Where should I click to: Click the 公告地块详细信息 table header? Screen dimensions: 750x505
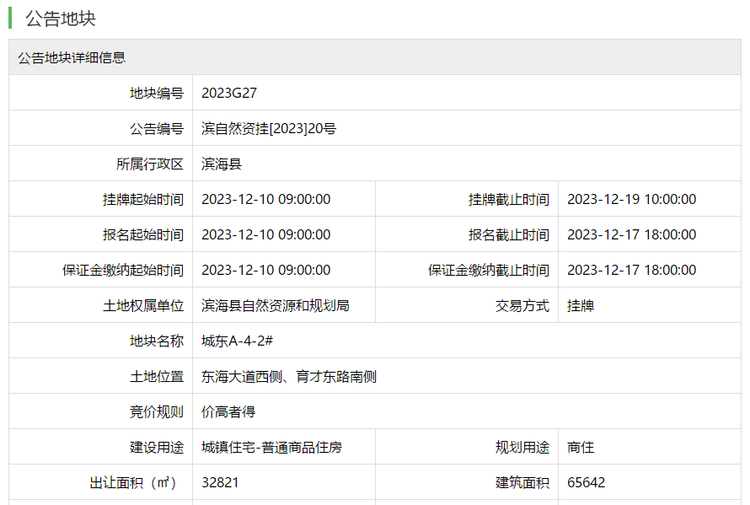(x=71, y=58)
